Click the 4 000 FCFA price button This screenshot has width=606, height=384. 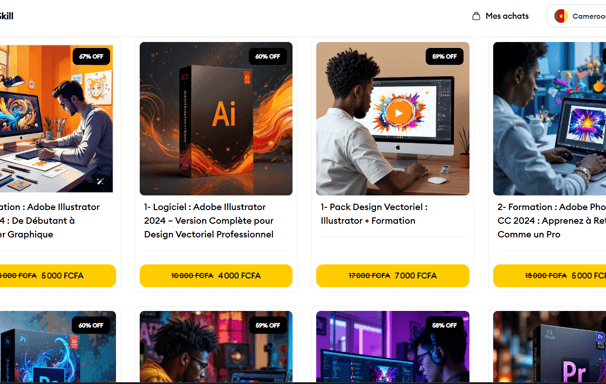[216, 275]
